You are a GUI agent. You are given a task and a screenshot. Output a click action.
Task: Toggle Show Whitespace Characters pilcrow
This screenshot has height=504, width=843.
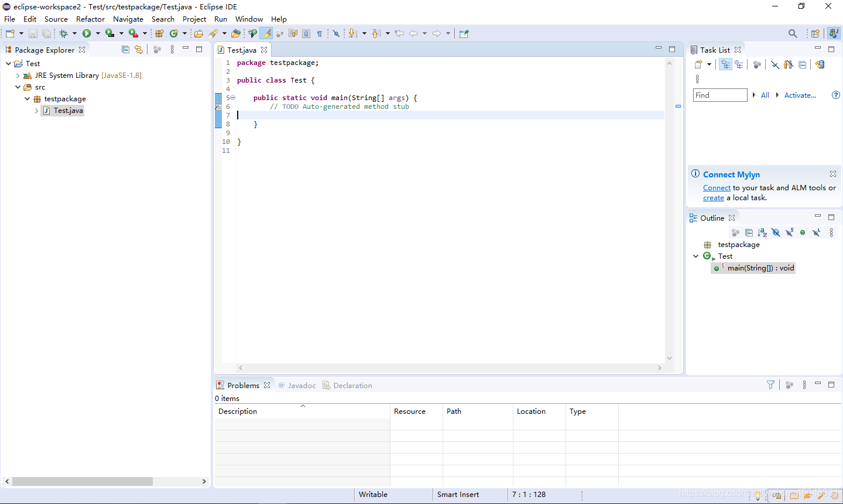click(x=319, y=33)
